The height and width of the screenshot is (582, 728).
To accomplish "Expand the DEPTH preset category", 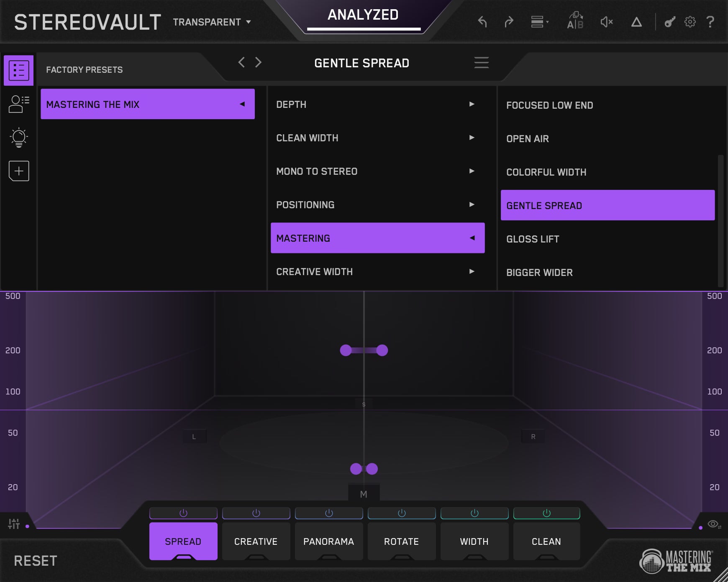I will (378, 104).
